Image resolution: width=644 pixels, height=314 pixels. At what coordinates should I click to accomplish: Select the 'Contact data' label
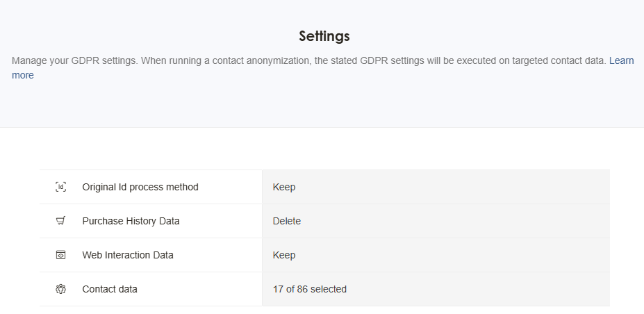110,289
